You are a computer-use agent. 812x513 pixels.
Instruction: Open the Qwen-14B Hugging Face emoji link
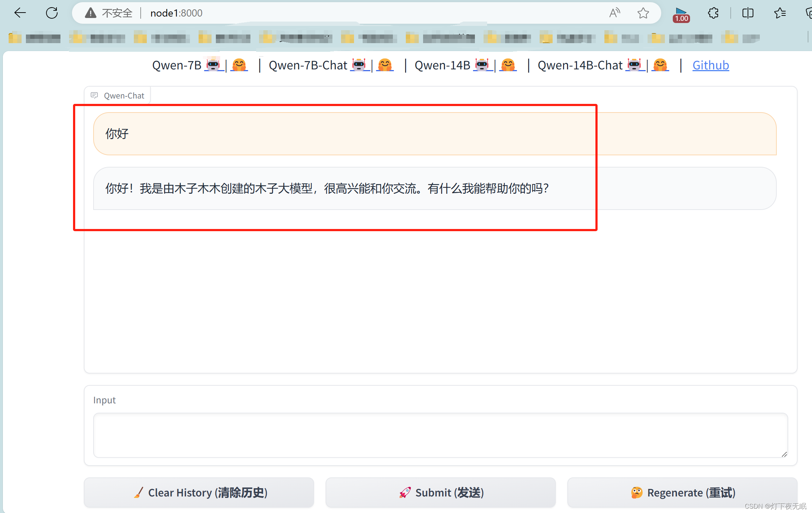click(508, 65)
